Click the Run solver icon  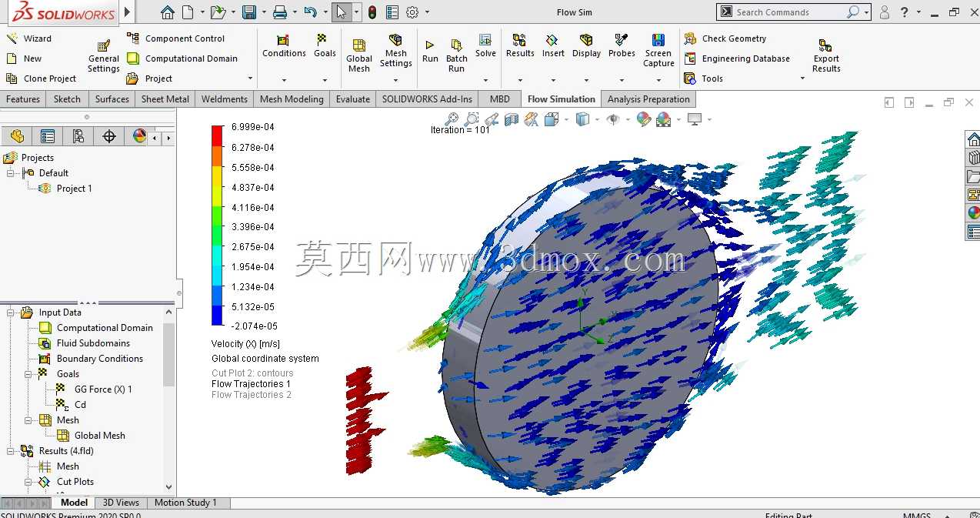tap(430, 45)
